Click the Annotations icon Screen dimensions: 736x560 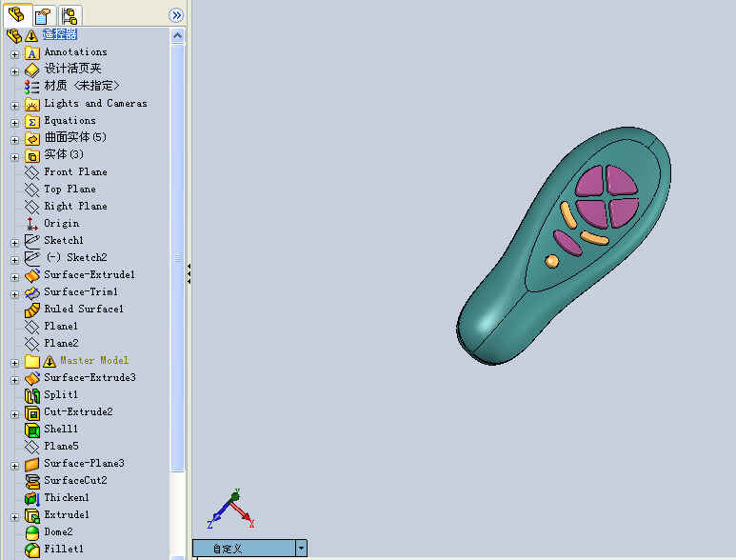pyautogui.click(x=32, y=53)
